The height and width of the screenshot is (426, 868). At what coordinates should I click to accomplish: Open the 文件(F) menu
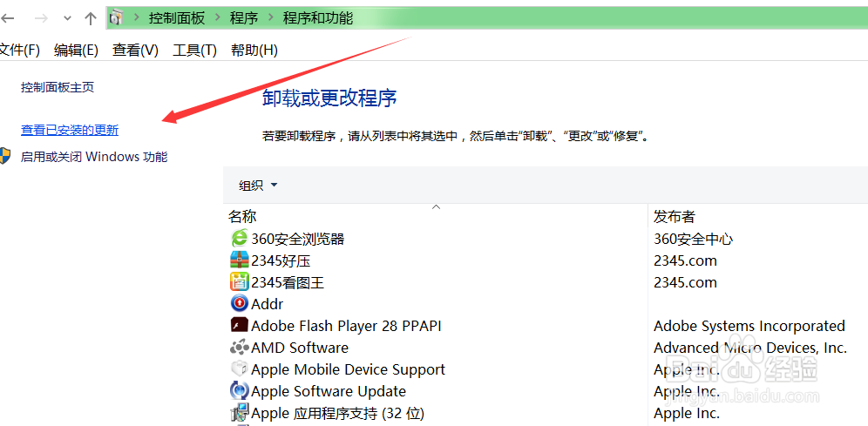pyautogui.click(x=20, y=51)
